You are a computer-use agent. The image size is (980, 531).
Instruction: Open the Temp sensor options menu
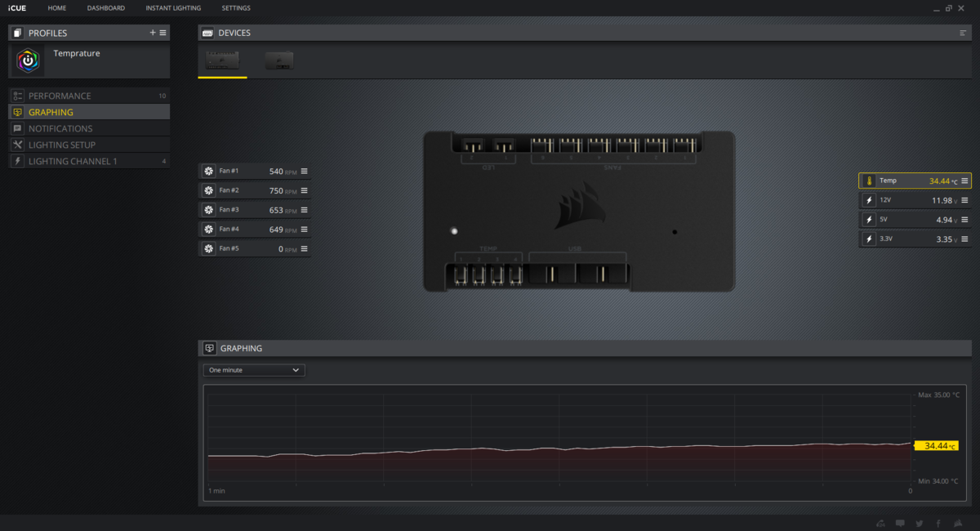tap(964, 181)
